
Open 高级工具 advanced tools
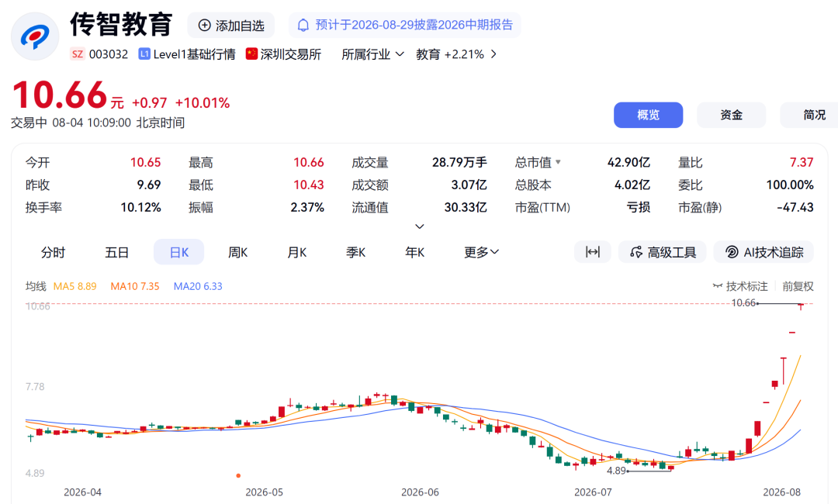(662, 252)
